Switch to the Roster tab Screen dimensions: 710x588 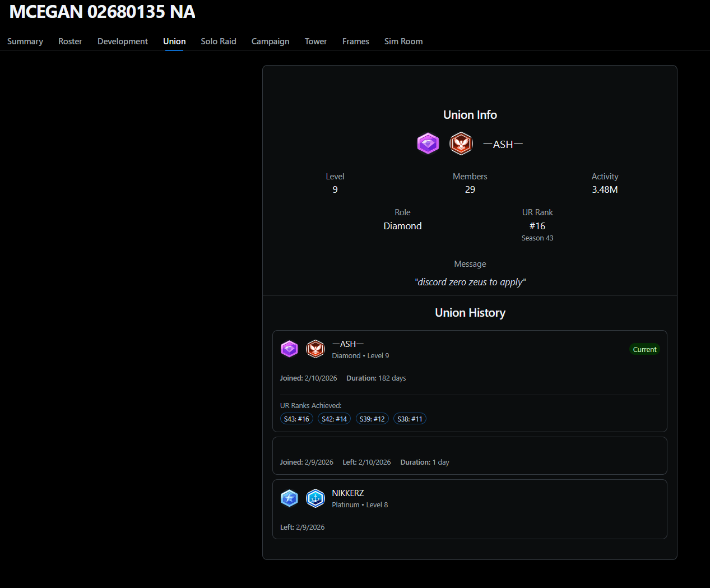tap(70, 41)
